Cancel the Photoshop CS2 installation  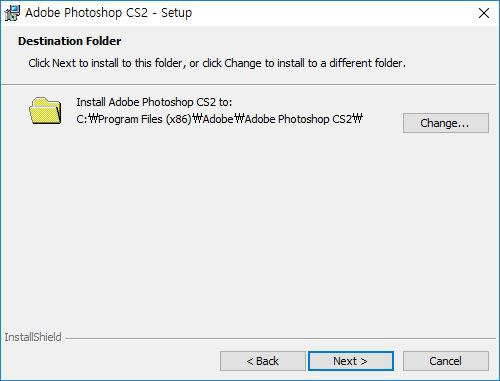446,361
